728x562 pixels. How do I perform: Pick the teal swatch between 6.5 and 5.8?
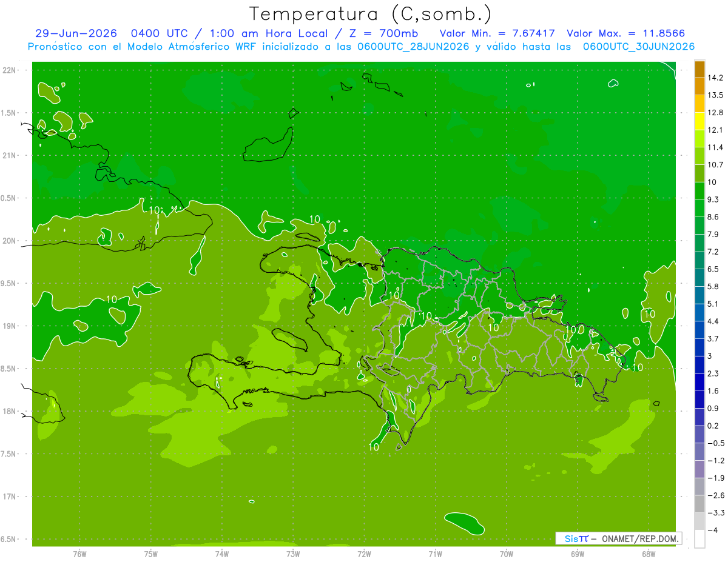699,278
